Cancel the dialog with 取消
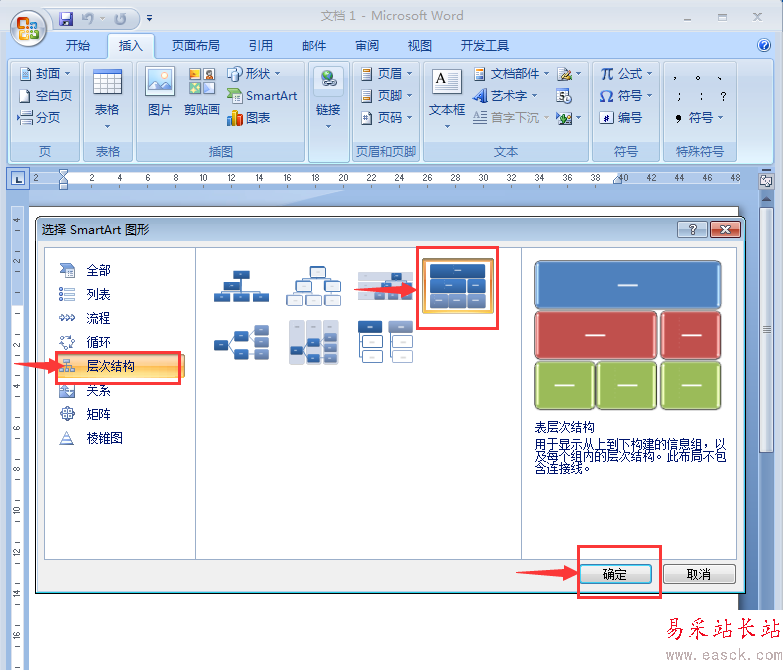Screen dimensions: 783x670 tap(699, 574)
